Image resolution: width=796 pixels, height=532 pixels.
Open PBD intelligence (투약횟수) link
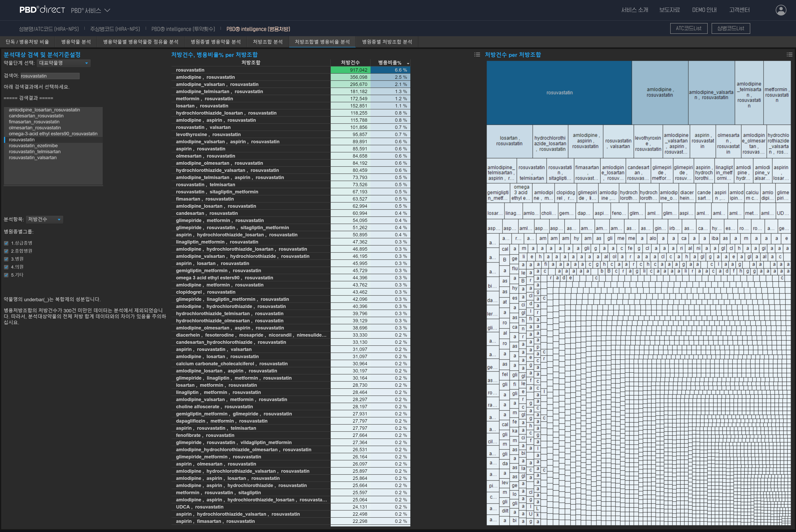183,29
